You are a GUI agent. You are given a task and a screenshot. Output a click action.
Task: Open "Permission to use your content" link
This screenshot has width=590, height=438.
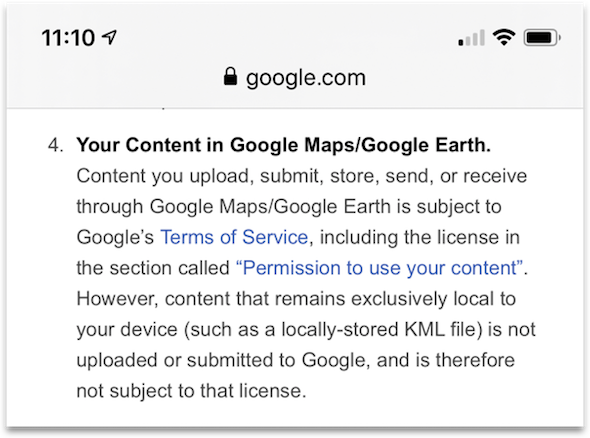click(380, 268)
